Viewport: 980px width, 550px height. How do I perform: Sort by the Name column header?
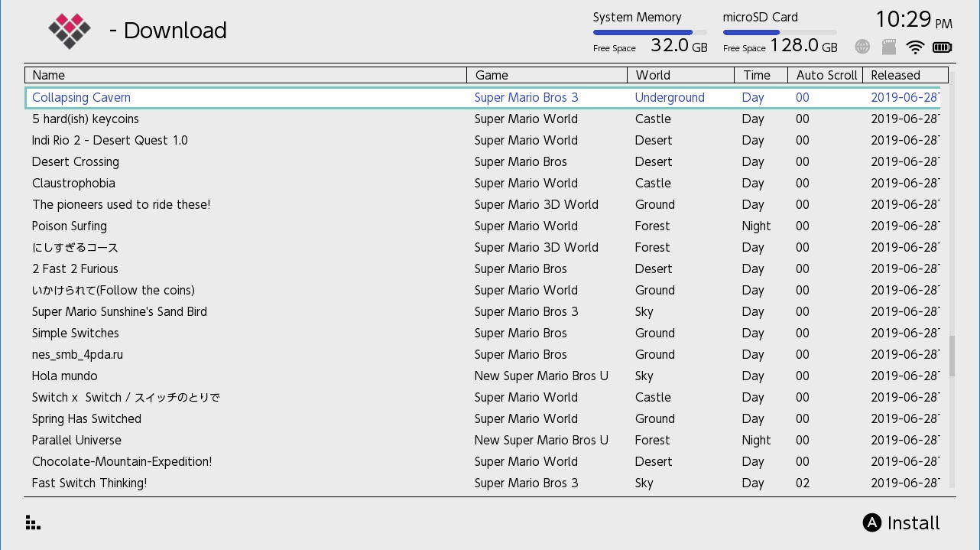tap(246, 75)
